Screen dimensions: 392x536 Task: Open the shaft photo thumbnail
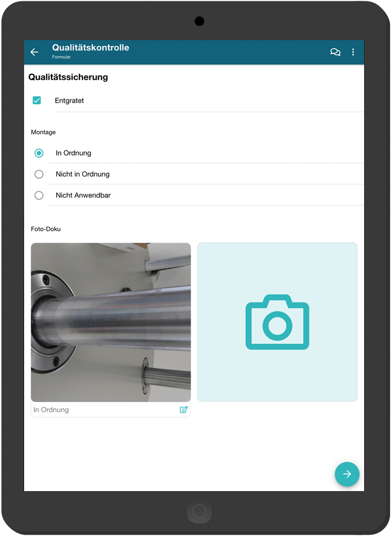[x=111, y=322]
